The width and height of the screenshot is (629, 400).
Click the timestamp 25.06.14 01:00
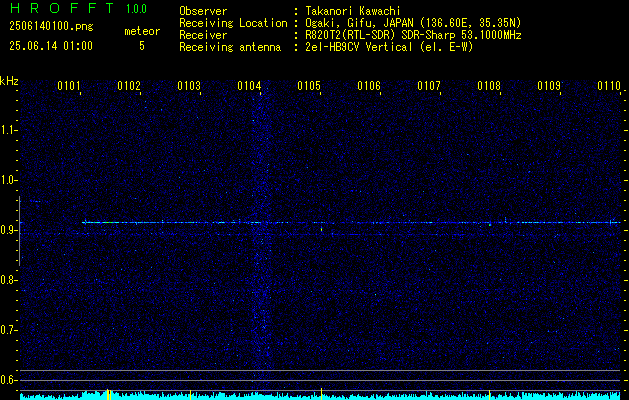(51, 46)
